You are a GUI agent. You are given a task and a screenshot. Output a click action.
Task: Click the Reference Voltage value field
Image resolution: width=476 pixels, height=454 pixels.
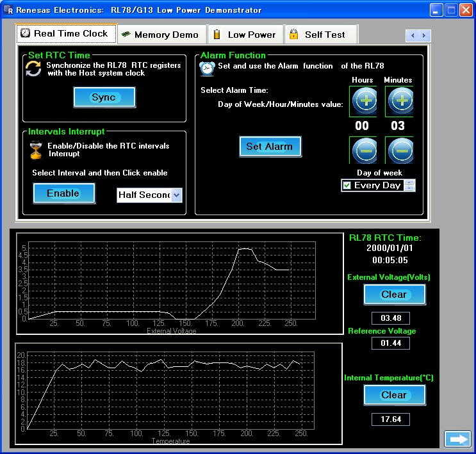(390, 343)
